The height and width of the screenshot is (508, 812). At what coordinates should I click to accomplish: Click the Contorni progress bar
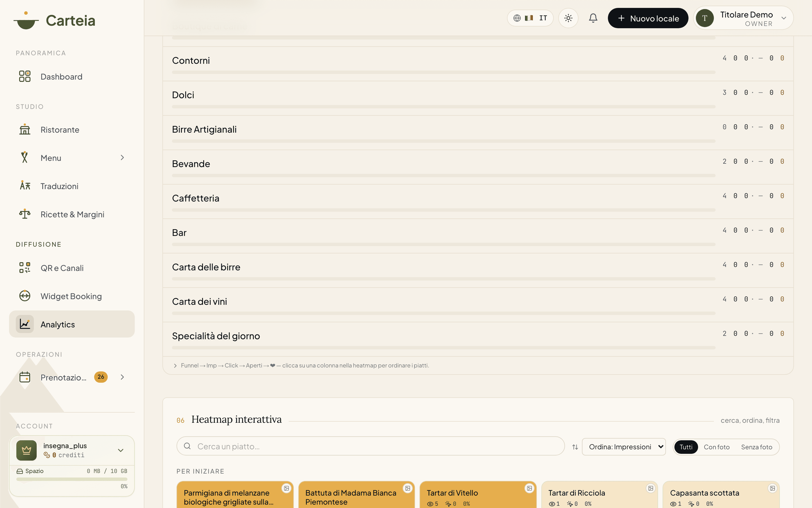[443, 72]
